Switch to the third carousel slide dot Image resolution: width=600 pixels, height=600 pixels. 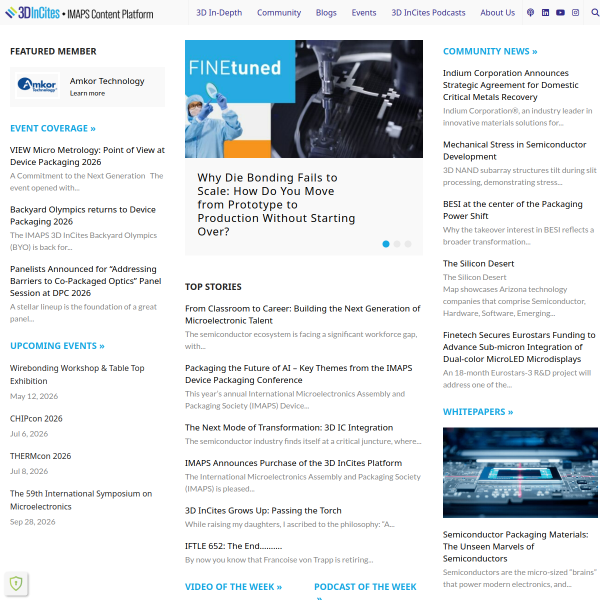click(408, 243)
